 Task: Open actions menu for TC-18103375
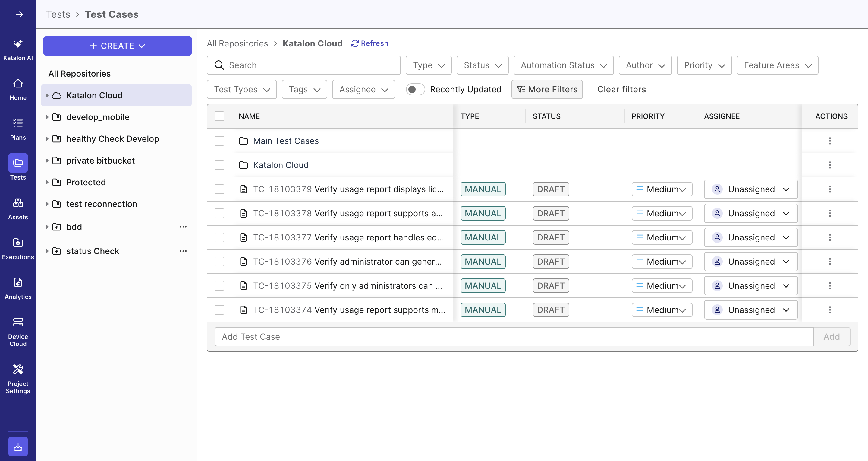pyautogui.click(x=830, y=286)
